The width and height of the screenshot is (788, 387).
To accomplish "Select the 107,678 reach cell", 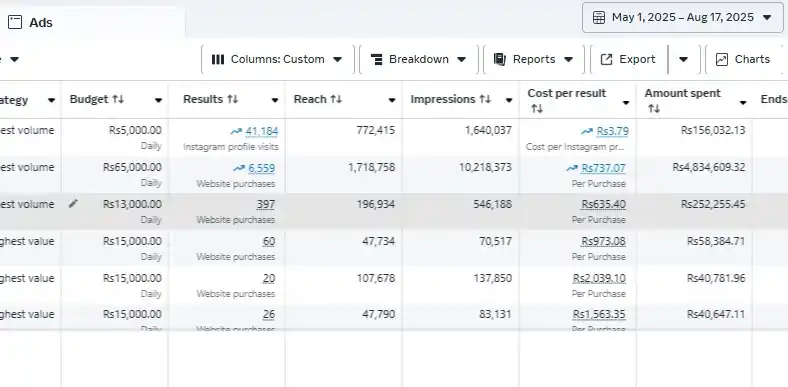I will point(344,284).
